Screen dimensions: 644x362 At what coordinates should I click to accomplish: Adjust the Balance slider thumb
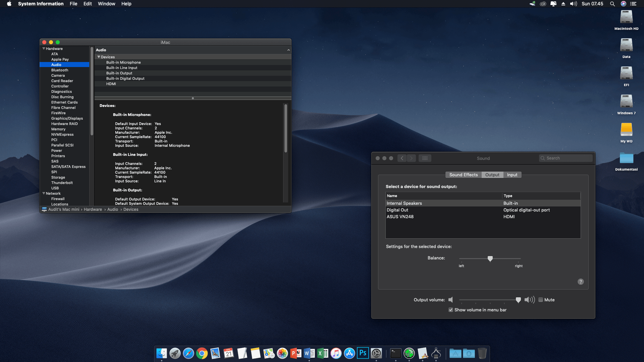tap(490, 259)
